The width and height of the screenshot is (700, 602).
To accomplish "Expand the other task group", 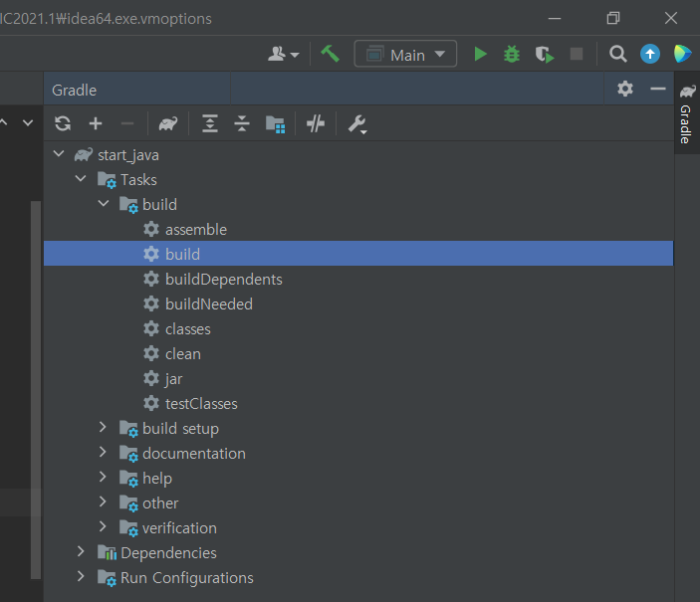I will tap(103, 502).
